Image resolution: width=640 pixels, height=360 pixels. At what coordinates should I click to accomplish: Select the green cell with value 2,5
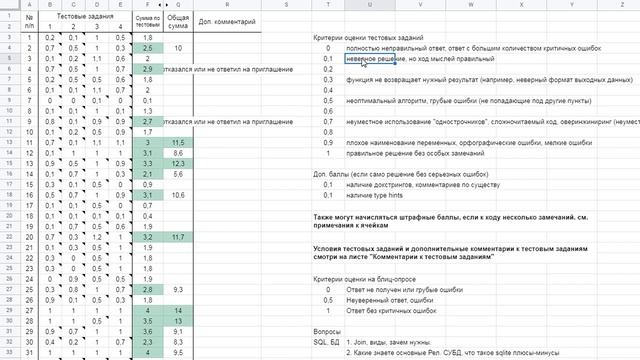point(148,48)
